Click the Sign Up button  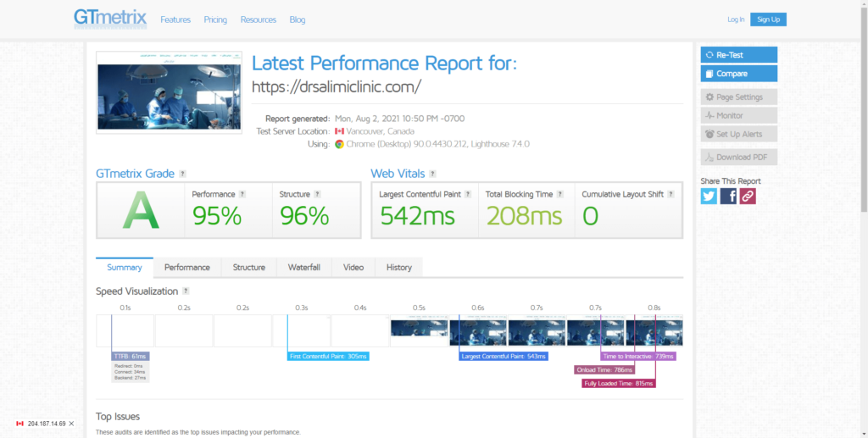click(768, 19)
